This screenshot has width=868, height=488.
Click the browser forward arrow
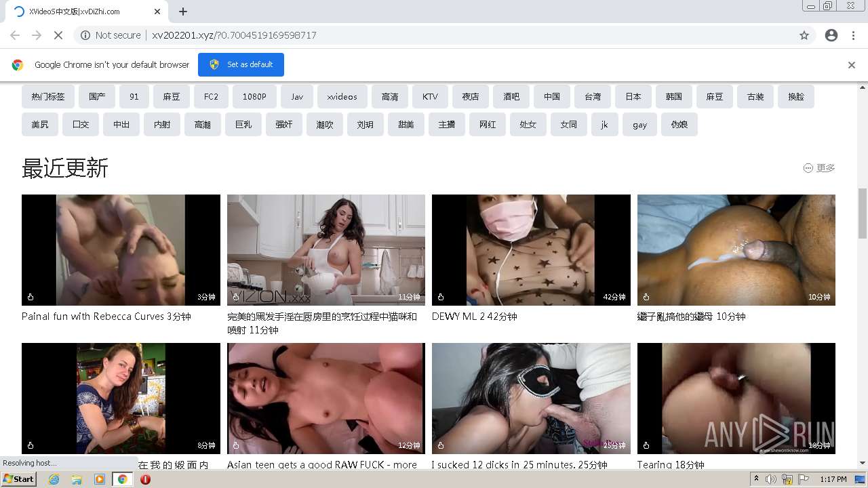click(x=37, y=35)
